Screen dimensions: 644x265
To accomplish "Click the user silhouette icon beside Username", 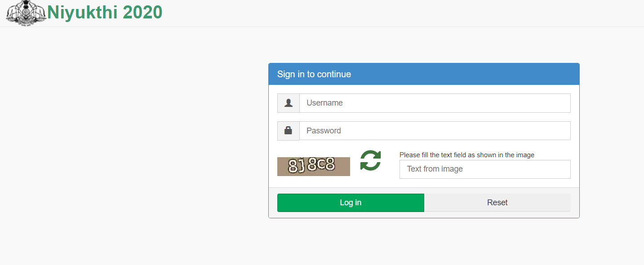I will pos(289,103).
